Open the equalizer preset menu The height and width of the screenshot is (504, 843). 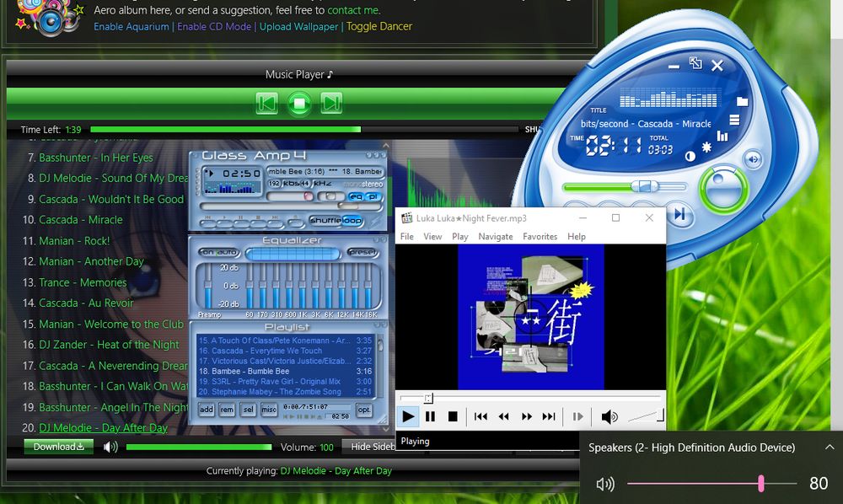[362, 252]
